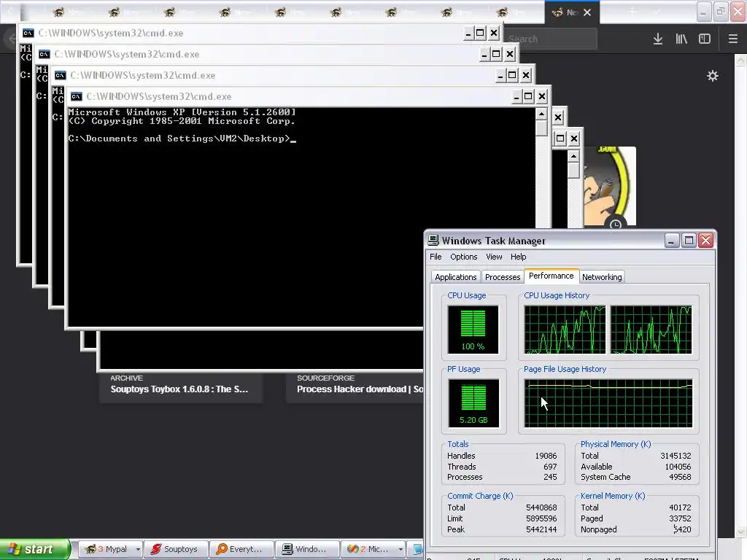
Task: Open the browser downloads arrow icon
Action: coord(658,39)
